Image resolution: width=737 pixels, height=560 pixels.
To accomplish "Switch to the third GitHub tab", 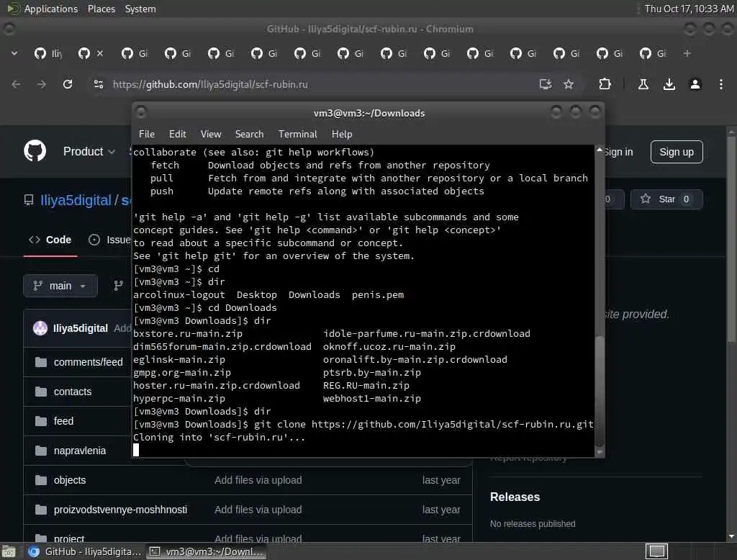I will 135,53.
